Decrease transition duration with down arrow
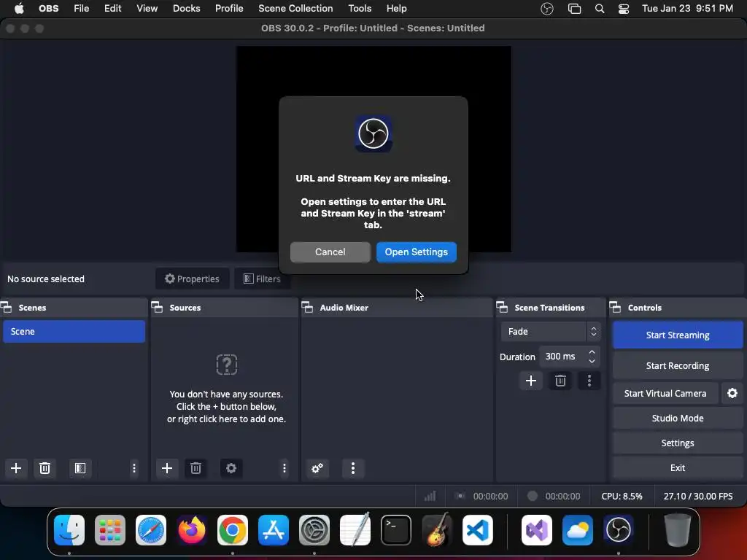 pyautogui.click(x=592, y=361)
